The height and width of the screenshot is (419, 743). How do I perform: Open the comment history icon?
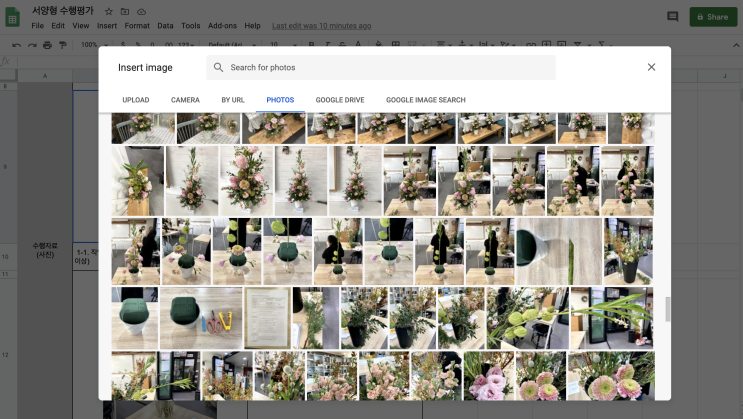[x=672, y=17]
